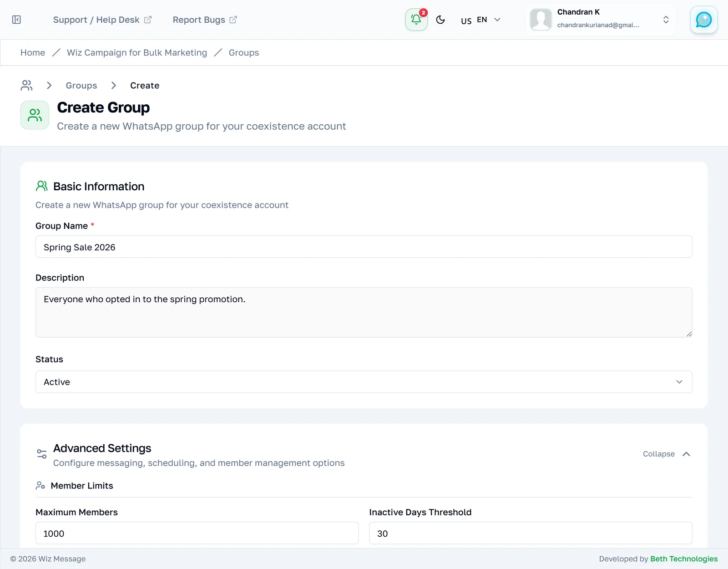Open Wiz Campaign for Bulk Marketing breadcrumb
Viewport: 728px width, 569px height.
137,52
